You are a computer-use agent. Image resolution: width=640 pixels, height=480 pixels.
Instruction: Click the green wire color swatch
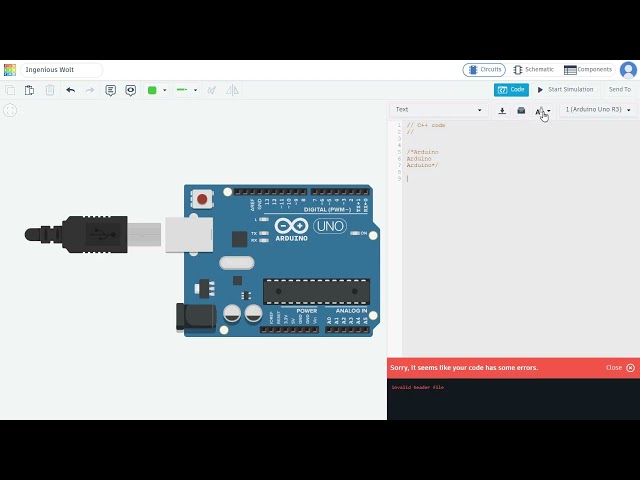[152, 90]
